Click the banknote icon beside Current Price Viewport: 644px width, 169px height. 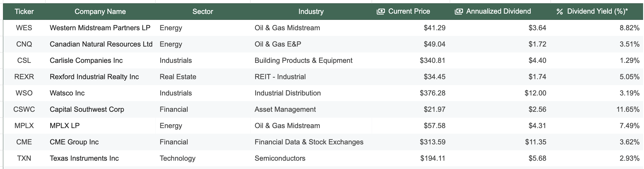tap(381, 12)
